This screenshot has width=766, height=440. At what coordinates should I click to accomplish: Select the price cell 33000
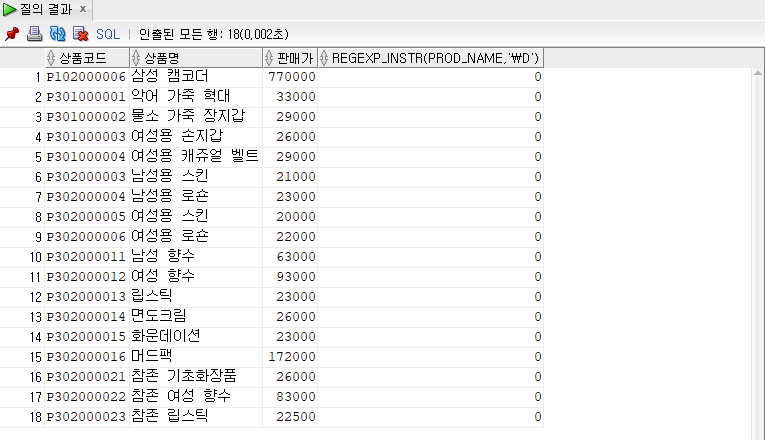click(290, 97)
